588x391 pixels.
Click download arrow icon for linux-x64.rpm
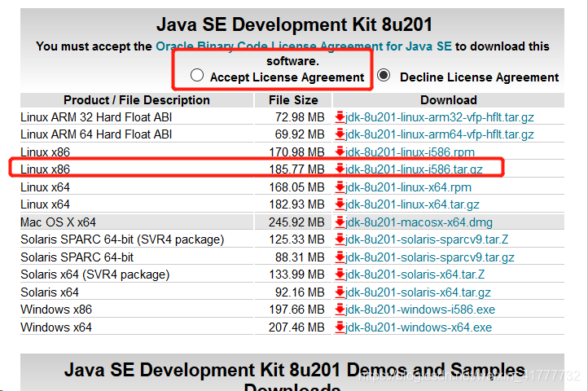coord(340,187)
